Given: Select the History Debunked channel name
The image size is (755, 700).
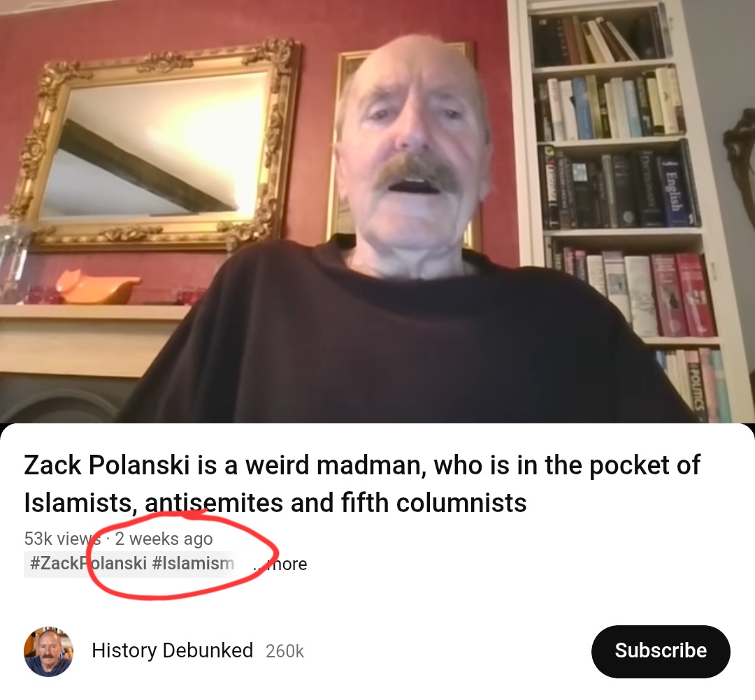Looking at the screenshot, I should click(x=173, y=650).
